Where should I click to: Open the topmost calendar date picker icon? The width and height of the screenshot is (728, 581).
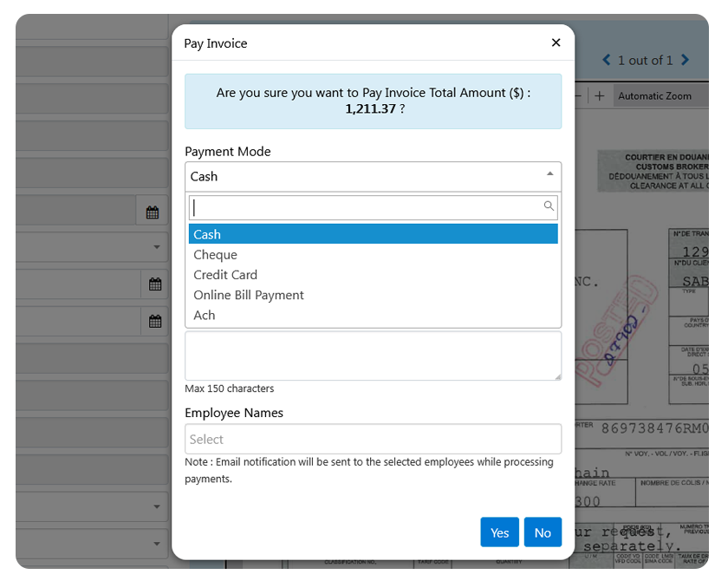[x=153, y=212]
